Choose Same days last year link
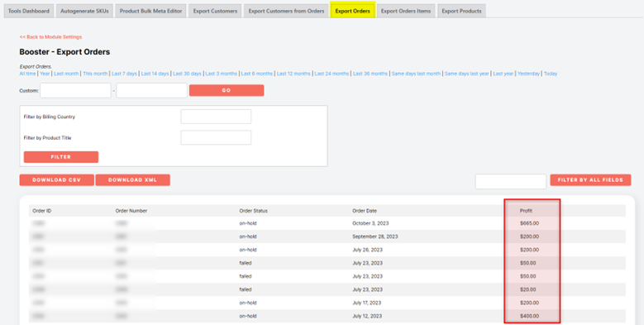Viewport: 644px width, 325px height. pyautogui.click(x=467, y=74)
